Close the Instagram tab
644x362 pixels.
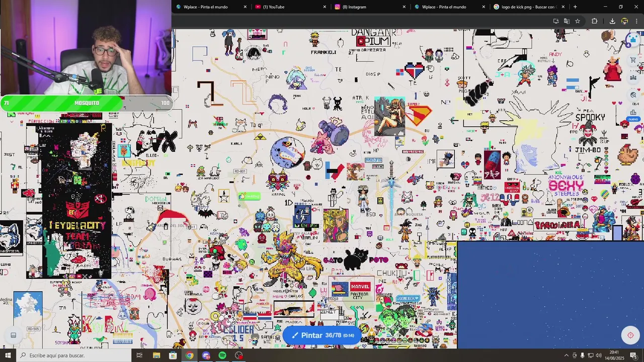[x=404, y=7]
